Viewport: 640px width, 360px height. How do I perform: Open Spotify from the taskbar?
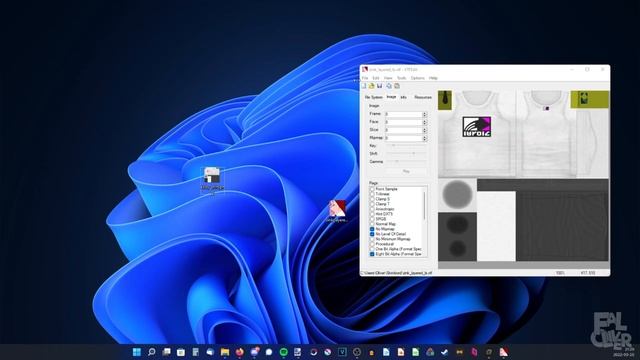284,352
